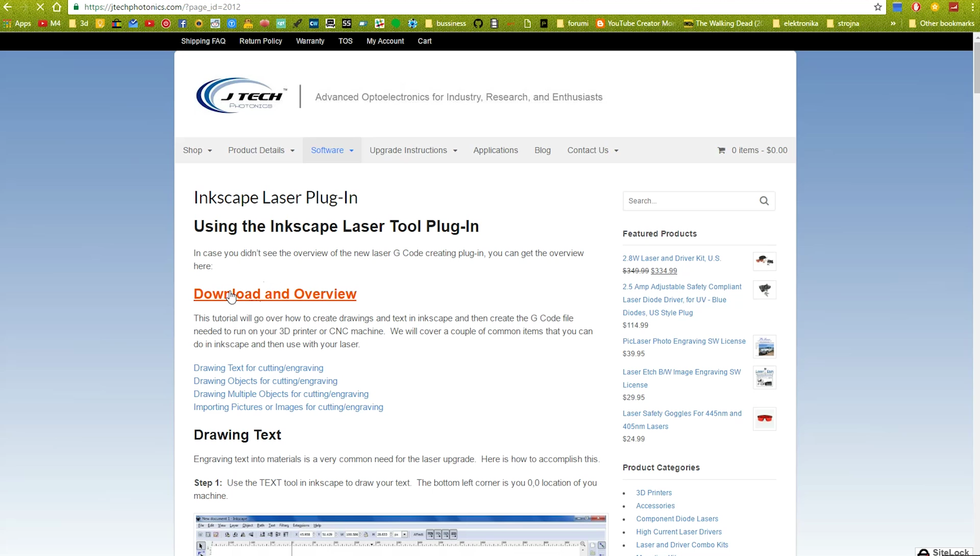Click the orange star extension icon
This screenshot has height=556, width=980.
935,7
